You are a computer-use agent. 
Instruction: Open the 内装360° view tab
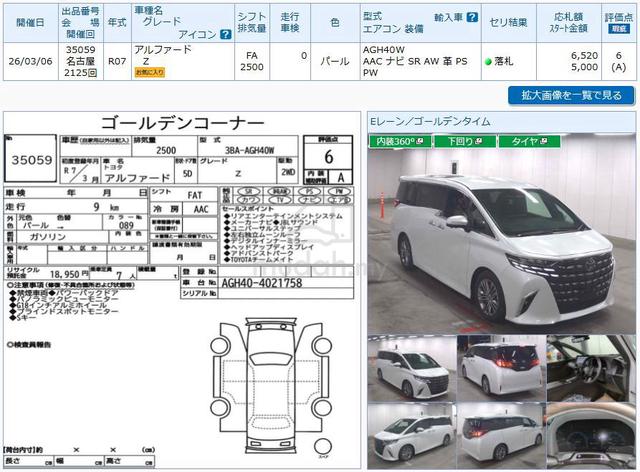click(x=400, y=141)
